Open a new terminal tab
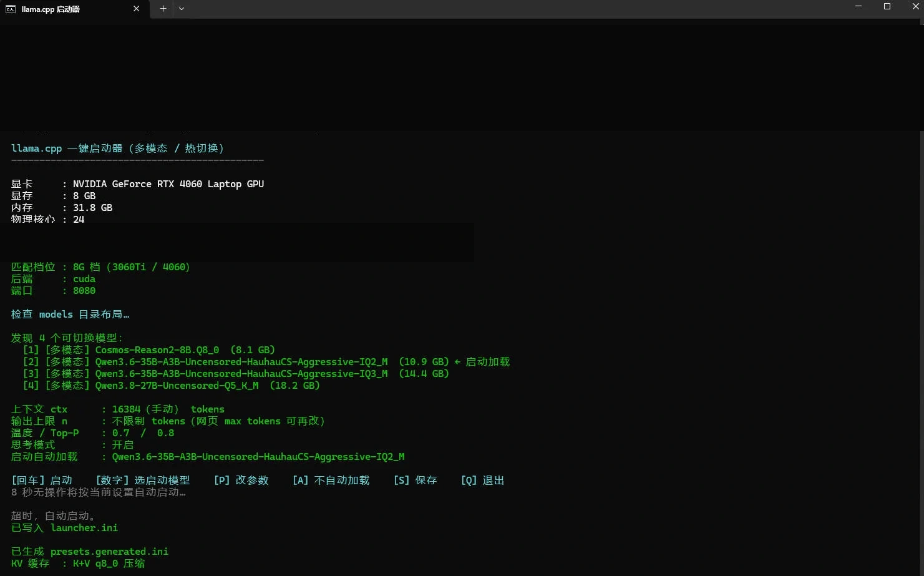Viewport: 924px width, 576px height. click(x=163, y=9)
